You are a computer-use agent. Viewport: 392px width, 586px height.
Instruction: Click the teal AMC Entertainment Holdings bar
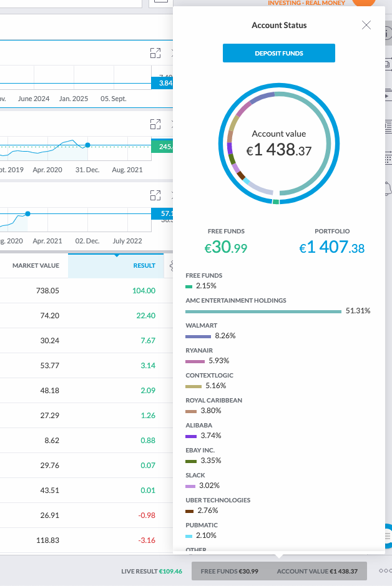[x=263, y=311]
